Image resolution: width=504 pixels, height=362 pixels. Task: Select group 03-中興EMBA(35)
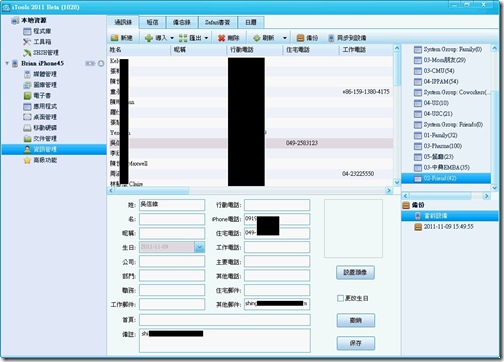442,168
